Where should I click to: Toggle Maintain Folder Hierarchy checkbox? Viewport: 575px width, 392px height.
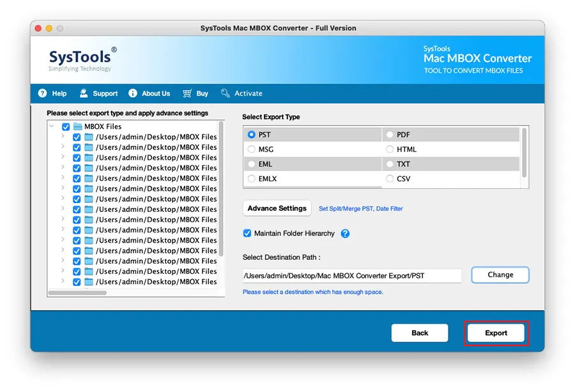(247, 233)
